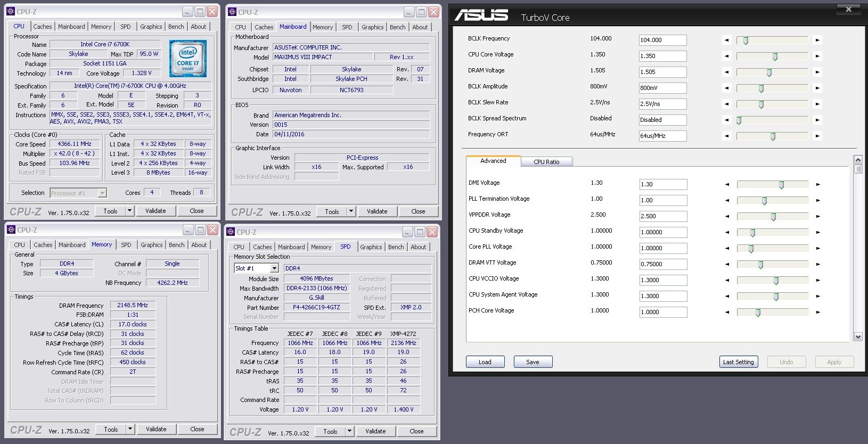The height and width of the screenshot is (444, 868).
Task: Click the CPU Core Voltage slider handle
Action: click(775, 56)
